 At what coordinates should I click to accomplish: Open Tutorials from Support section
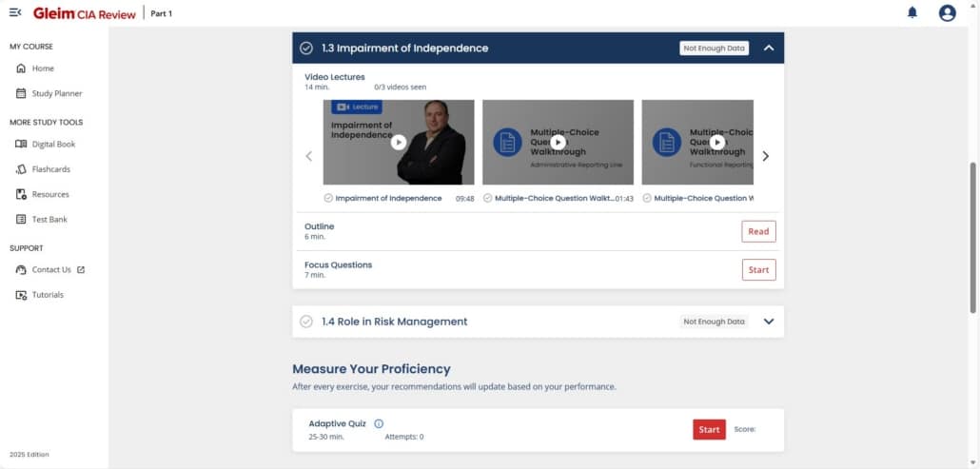[x=48, y=295]
